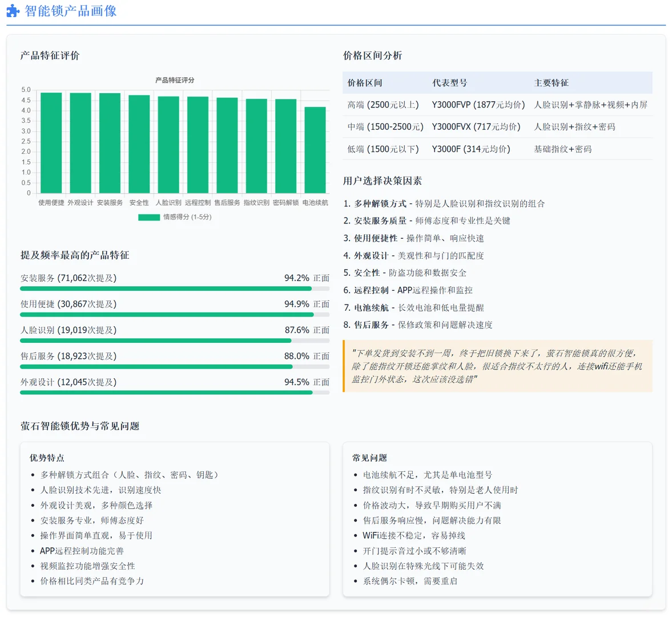The height and width of the screenshot is (617, 672).
Task: Click the 用户选择决策因素 heading
Action: (383, 181)
